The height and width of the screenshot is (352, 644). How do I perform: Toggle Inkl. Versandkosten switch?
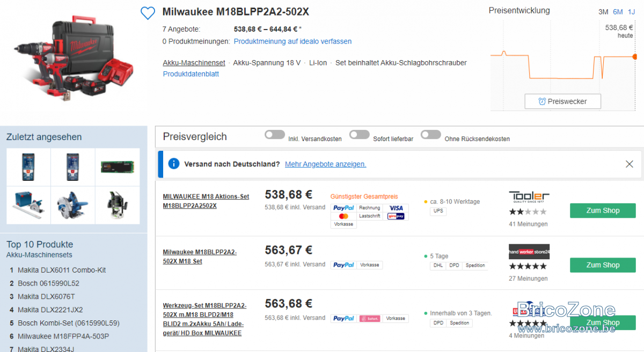(x=275, y=134)
